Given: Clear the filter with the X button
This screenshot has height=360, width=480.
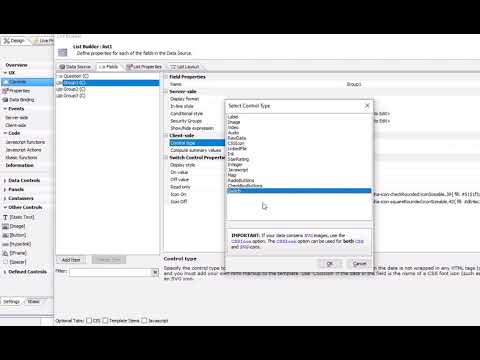Looking at the screenshot, I should coord(155,272).
